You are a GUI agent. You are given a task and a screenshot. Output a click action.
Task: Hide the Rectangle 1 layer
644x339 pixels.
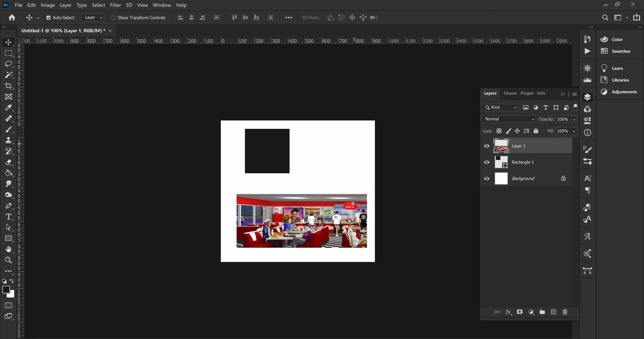[487, 162]
